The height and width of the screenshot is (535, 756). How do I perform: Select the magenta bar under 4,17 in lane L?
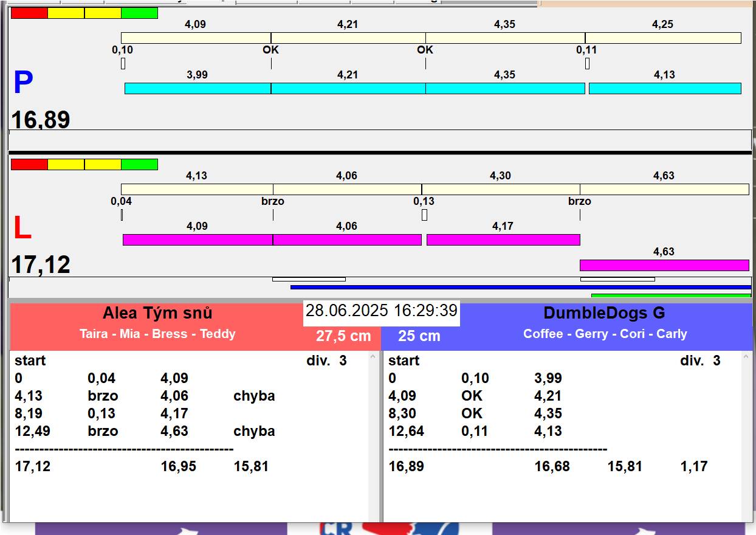point(503,240)
